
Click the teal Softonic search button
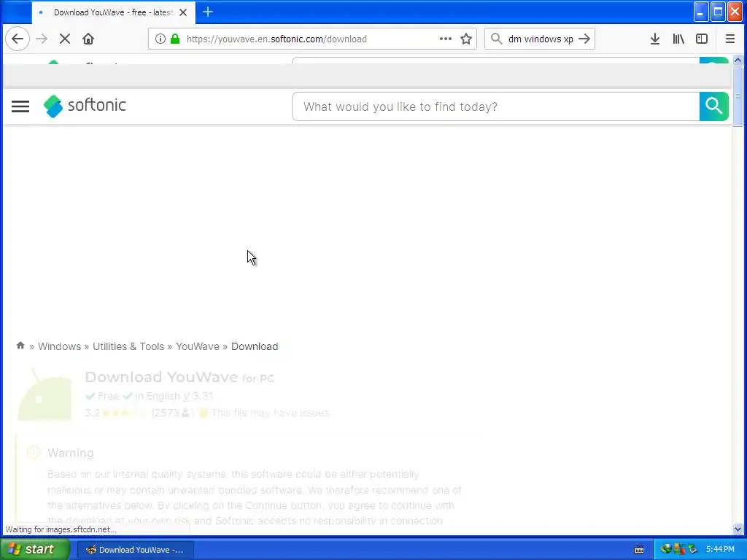click(713, 106)
